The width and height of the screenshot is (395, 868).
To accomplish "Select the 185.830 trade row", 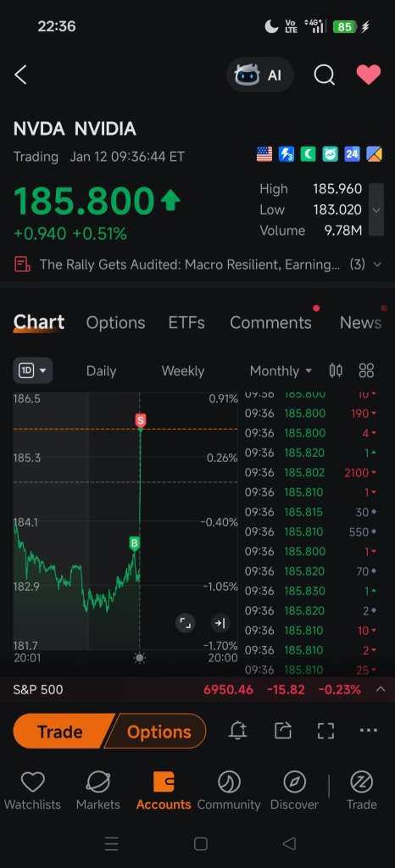I will 311,591.
